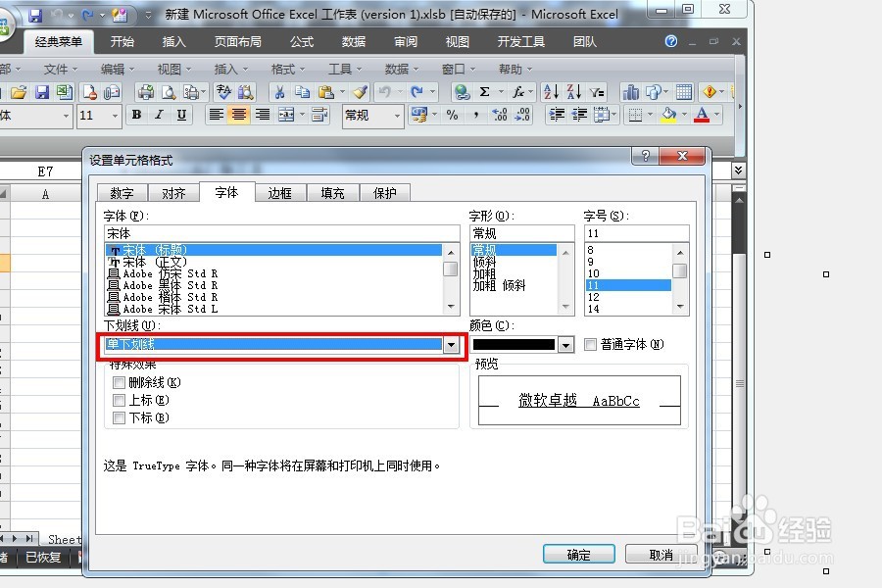This screenshot has width=882, height=588.
Task: Apply comma style format
Action: click(476, 115)
